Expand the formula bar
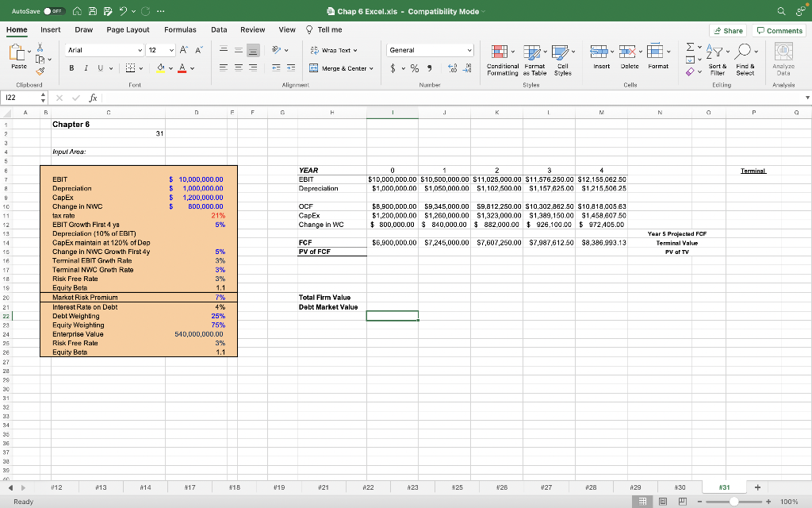Viewport: 812px width, 508px height. (806, 98)
